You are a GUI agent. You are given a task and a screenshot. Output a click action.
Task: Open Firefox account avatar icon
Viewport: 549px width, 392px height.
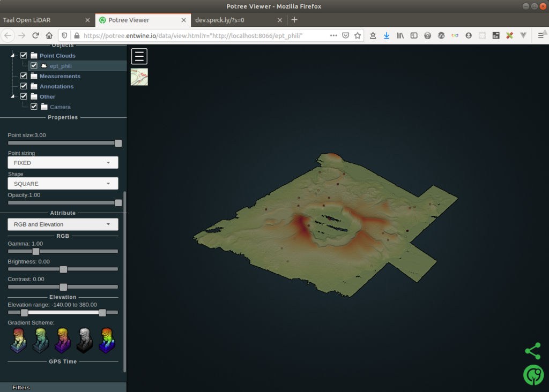click(x=469, y=35)
